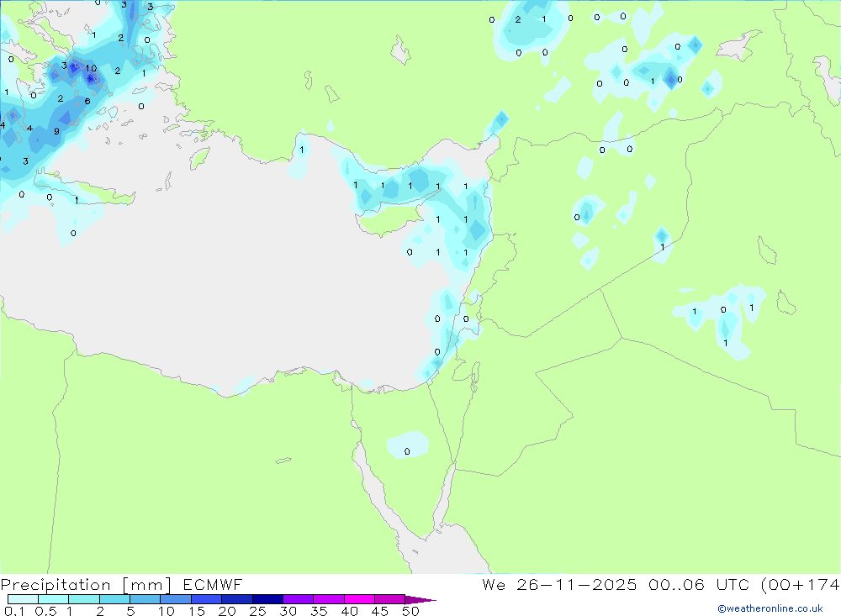The height and width of the screenshot is (616, 841).
Task: Select the 0.5–1 mm legend color swatch
Action: tap(53, 599)
